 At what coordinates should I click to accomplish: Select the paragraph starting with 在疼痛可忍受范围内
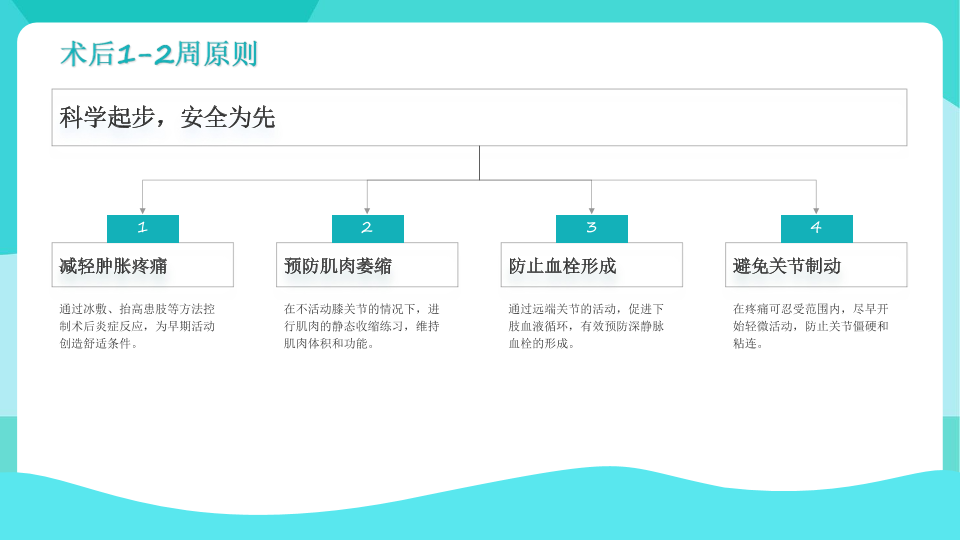click(811, 326)
